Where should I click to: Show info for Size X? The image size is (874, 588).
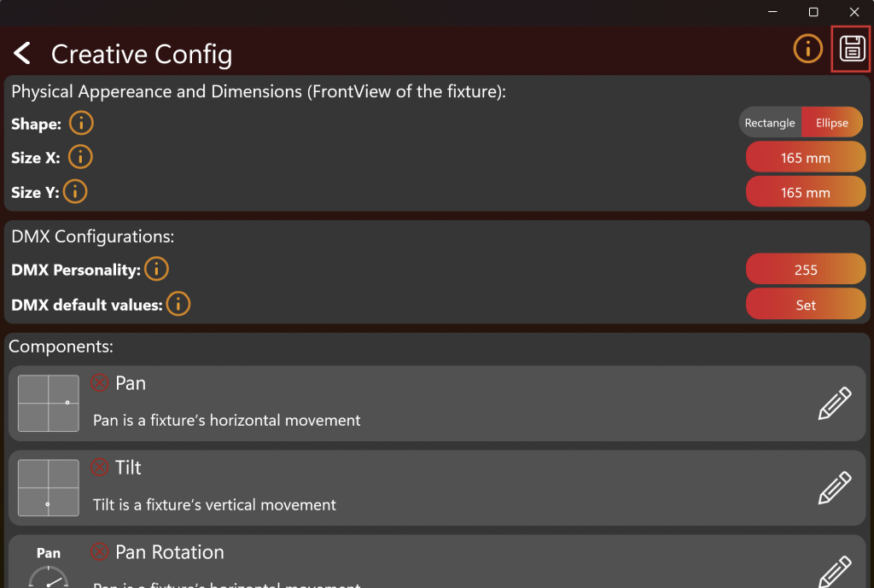tap(81, 157)
